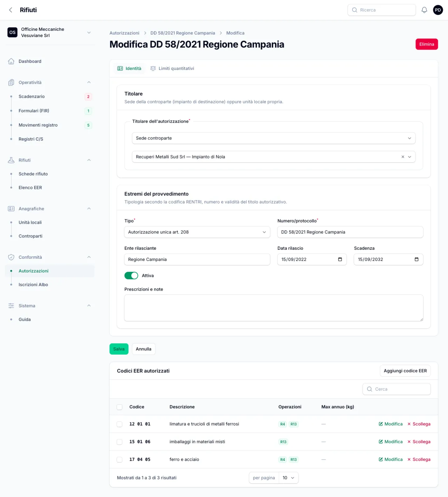The height and width of the screenshot is (497, 448).
Task: Clear the Recuperi Metalli Sud selection
Action: (403, 157)
